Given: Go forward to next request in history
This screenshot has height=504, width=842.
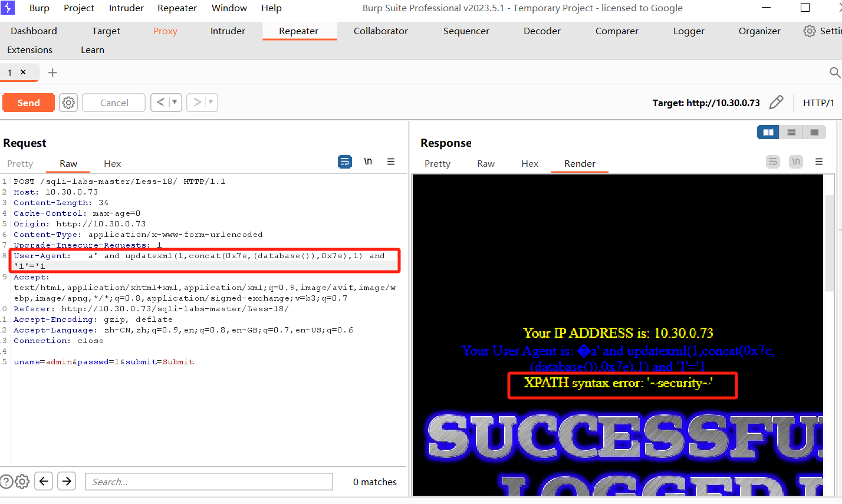Looking at the screenshot, I should pyautogui.click(x=197, y=103).
